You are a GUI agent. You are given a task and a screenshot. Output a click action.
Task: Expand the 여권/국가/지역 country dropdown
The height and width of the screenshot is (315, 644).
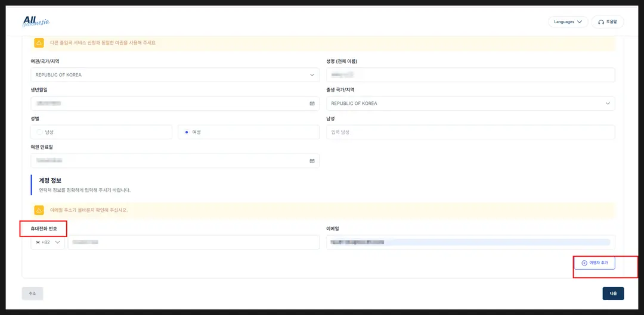point(175,75)
